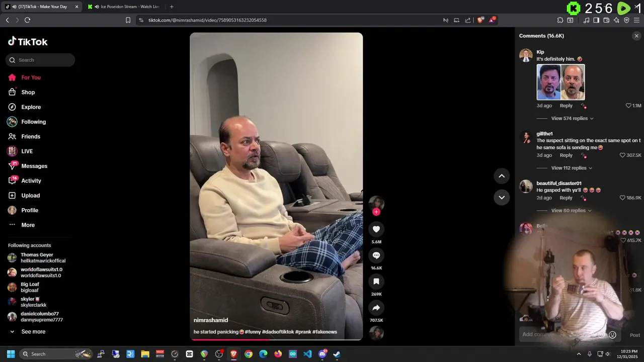Viewport: 644px width, 362px height.
Task: Open Brave Shields lion icon
Action: [x=480, y=20]
